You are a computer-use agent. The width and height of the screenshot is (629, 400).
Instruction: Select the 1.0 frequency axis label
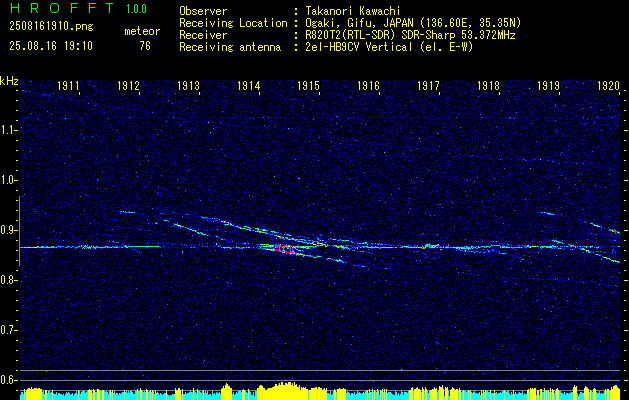coord(8,181)
